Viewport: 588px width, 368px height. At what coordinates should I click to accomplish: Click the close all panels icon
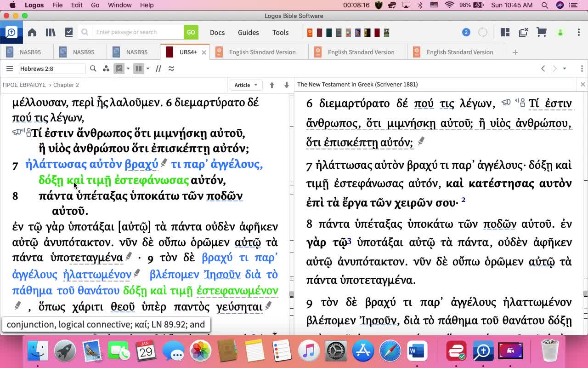[x=523, y=32]
